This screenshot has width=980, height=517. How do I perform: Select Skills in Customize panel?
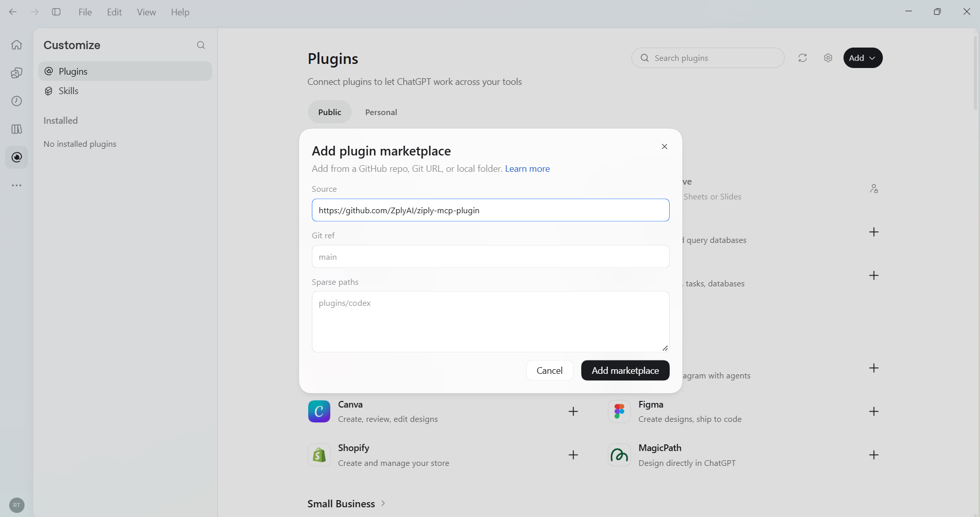[125, 91]
